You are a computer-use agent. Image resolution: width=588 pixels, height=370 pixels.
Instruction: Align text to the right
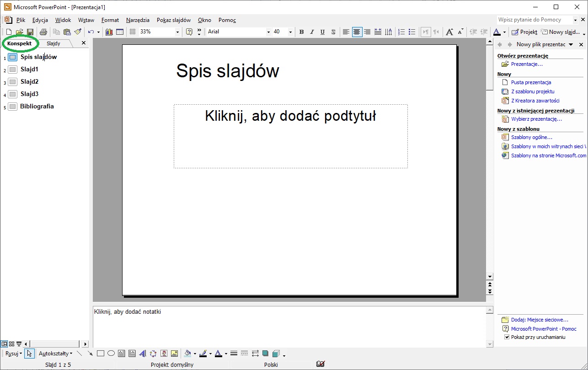[x=367, y=32]
